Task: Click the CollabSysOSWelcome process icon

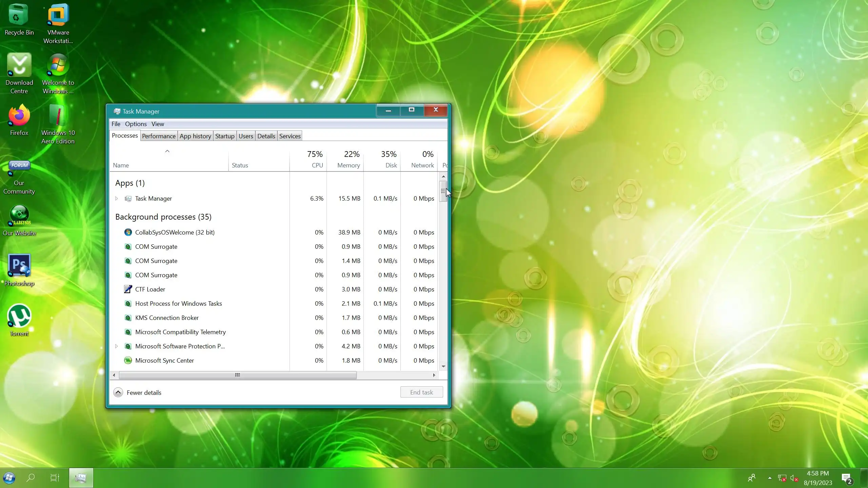Action: click(128, 232)
